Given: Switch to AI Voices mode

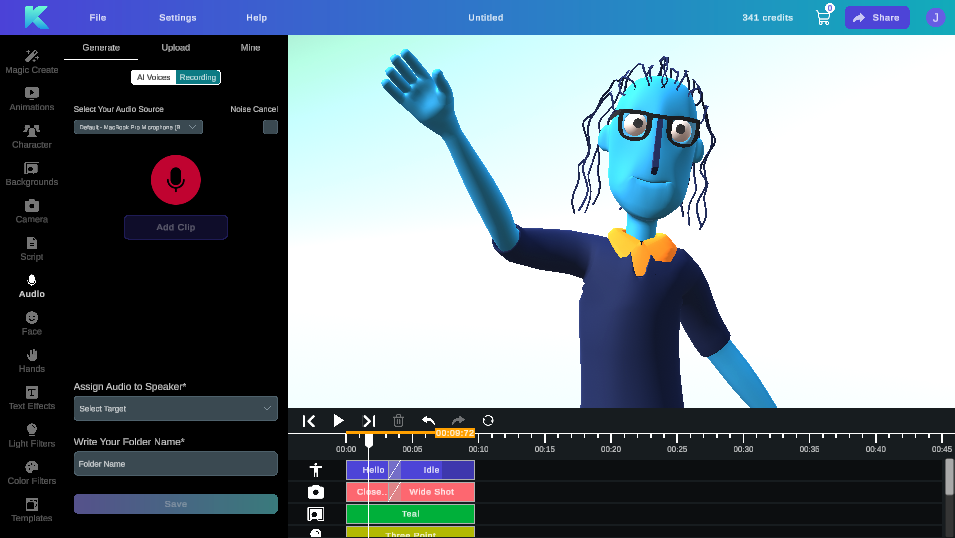Looking at the screenshot, I should point(154,77).
